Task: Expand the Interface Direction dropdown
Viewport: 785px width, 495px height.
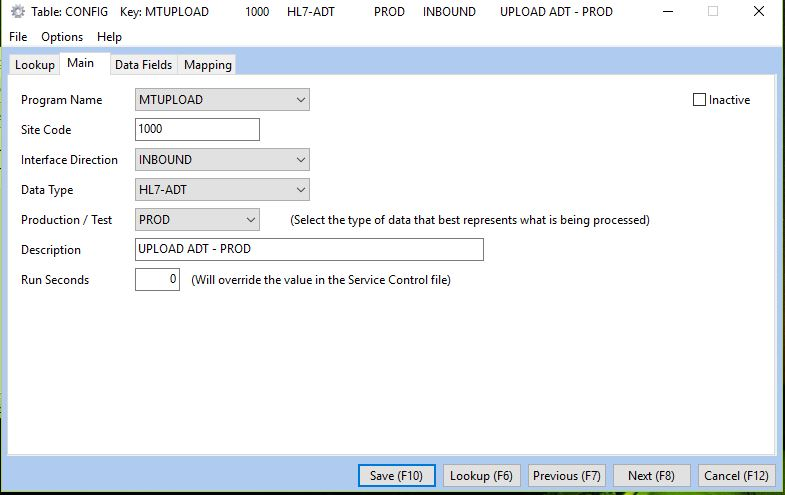Action: point(222,160)
